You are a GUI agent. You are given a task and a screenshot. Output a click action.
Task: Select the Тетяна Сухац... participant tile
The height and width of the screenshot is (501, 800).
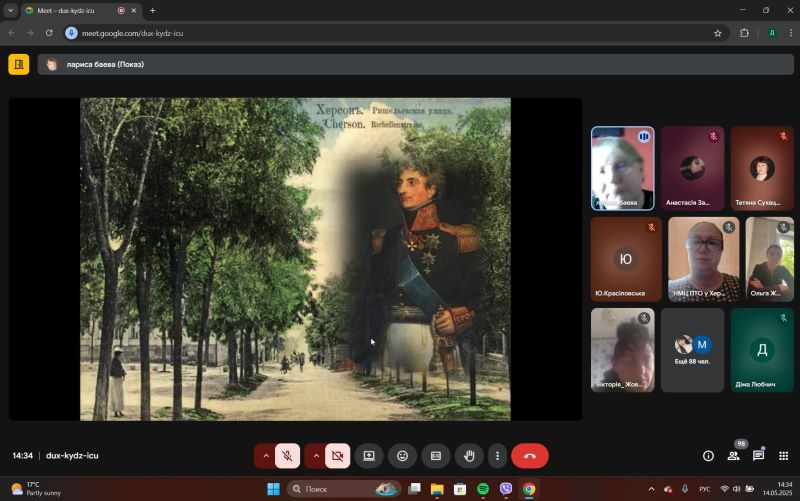pyautogui.click(x=762, y=168)
